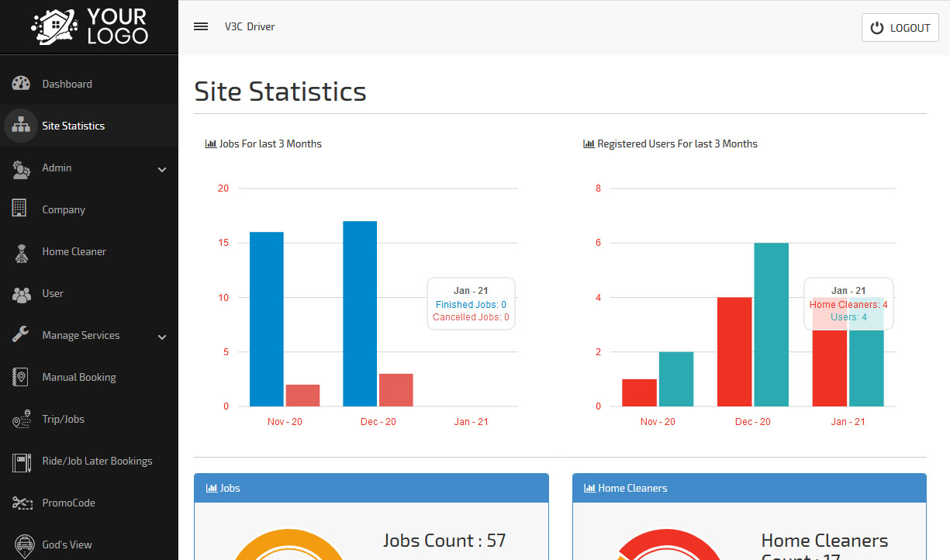This screenshot has width=950, height=560.
Task: Click the Site Statistics page title
Action: [280, 92]
